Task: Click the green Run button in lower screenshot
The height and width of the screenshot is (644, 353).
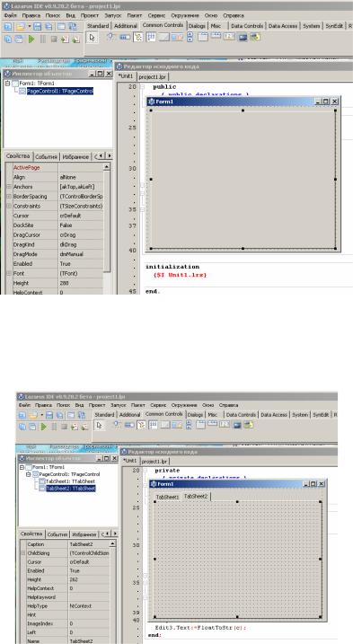Action: [x=43, y=427]
